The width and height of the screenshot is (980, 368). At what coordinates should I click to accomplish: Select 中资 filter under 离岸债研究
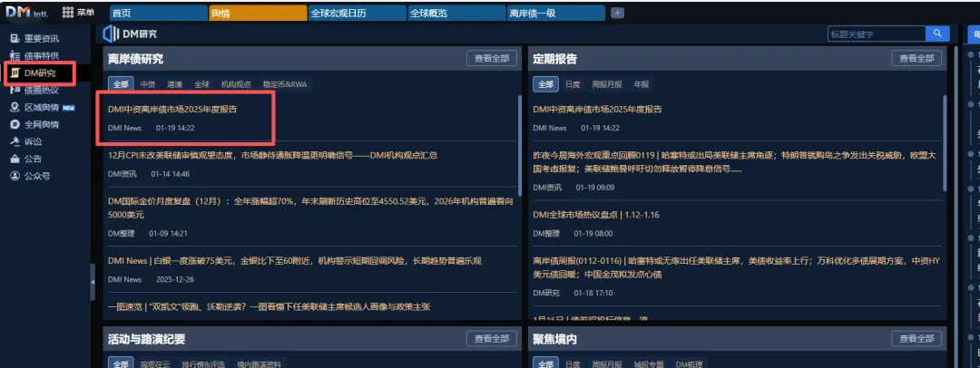[148, 84]
